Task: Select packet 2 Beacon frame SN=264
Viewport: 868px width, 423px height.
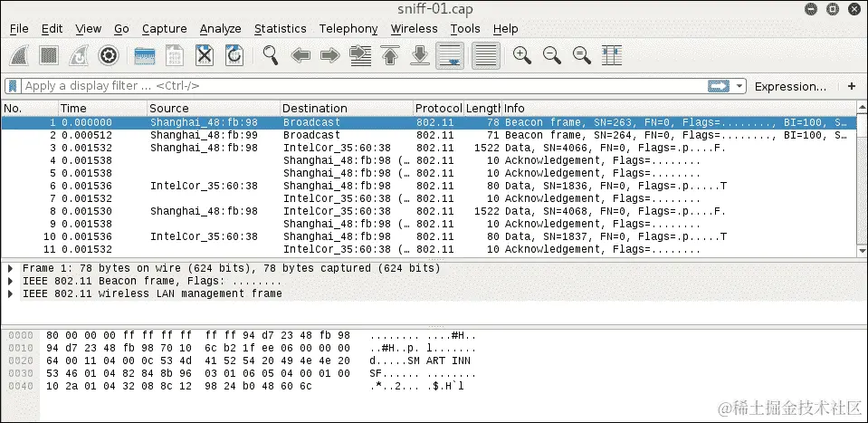Action: tap(429, 135)
